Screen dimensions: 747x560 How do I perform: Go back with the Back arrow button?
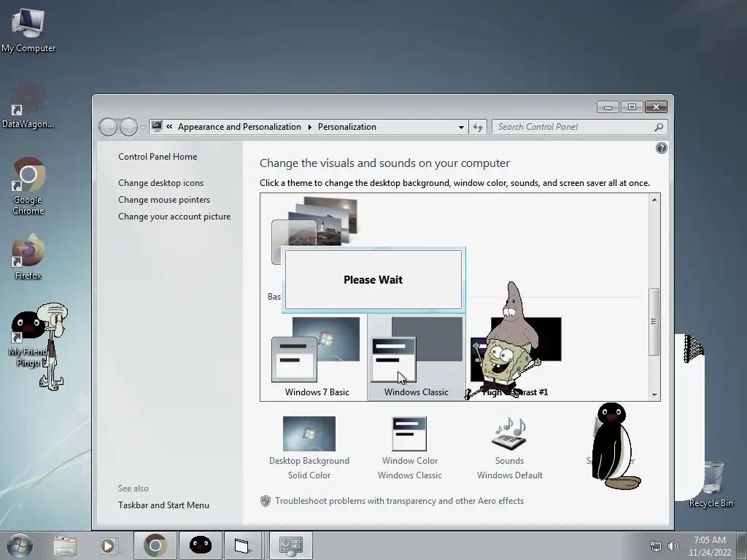[x=108, y=127]
